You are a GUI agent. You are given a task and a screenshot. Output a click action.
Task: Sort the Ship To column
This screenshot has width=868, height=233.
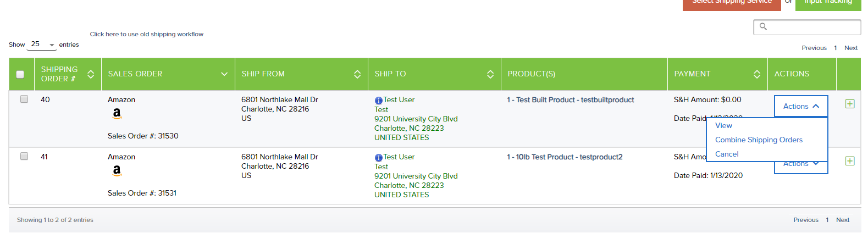[x=490, y=74]
